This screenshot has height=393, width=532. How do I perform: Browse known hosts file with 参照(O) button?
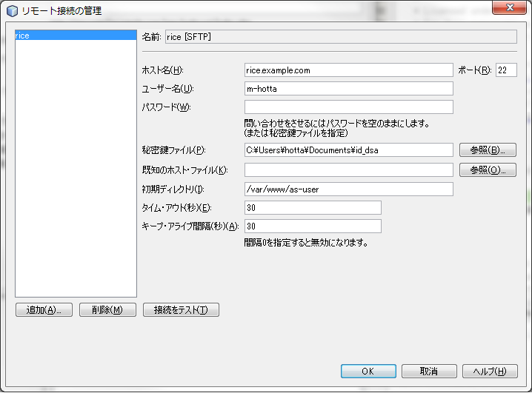point(488,169)
